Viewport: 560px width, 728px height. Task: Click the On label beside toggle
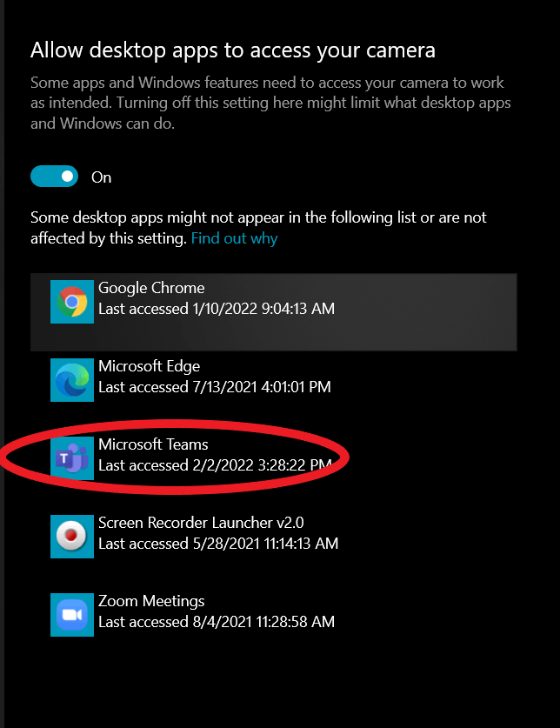pos(101,177)
